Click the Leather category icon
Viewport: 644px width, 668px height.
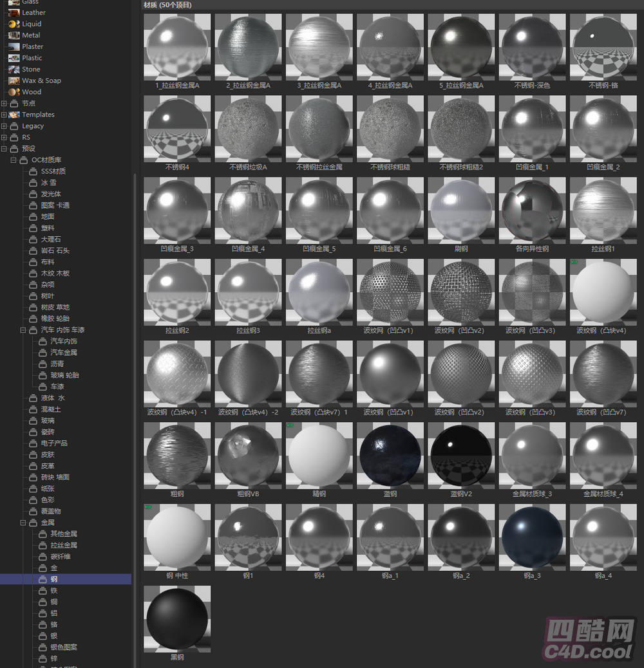click(14, 12)
